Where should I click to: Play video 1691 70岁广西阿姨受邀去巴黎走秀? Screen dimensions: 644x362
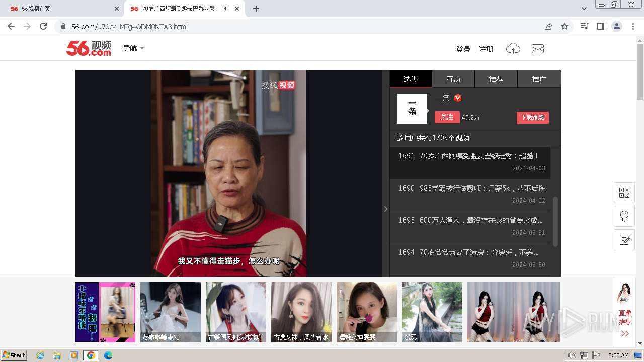[470, 162]
